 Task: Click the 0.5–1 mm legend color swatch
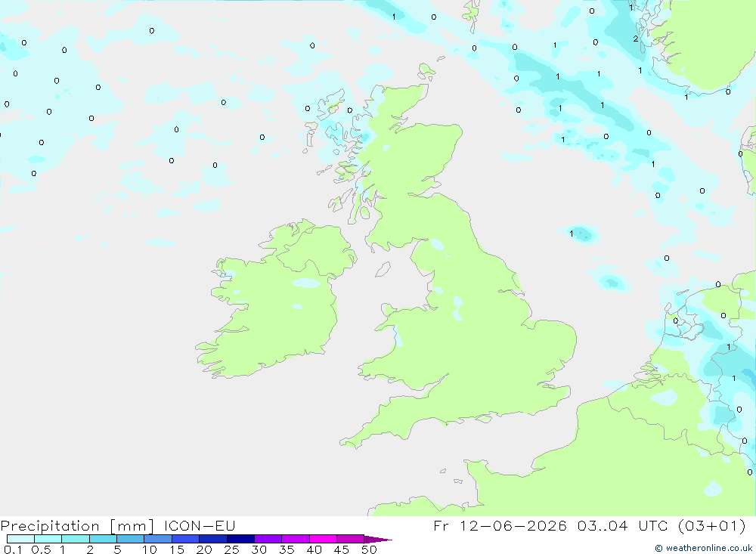48,539
